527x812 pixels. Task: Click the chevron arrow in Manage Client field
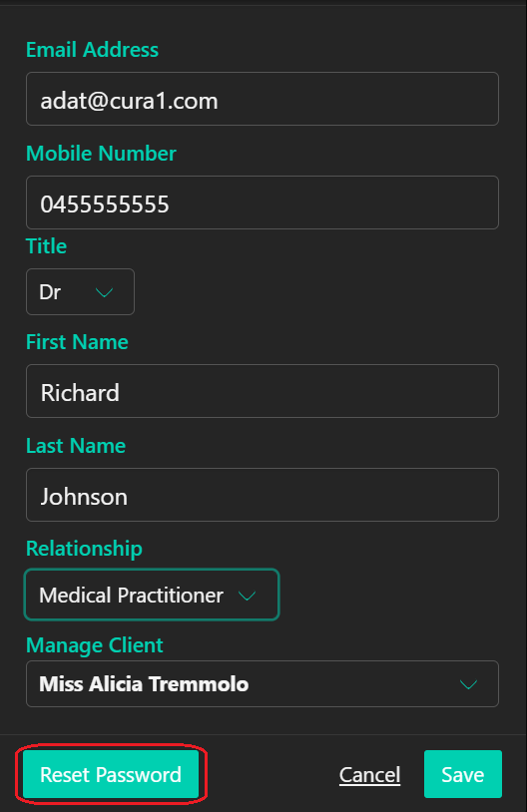[x=468, y=684]
